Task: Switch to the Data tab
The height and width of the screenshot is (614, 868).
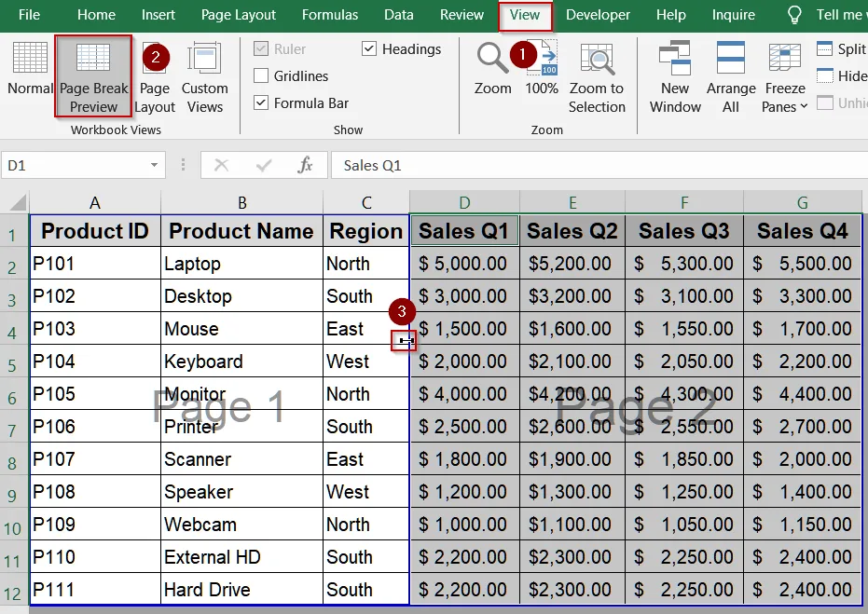Action: [x=399, y=15]
